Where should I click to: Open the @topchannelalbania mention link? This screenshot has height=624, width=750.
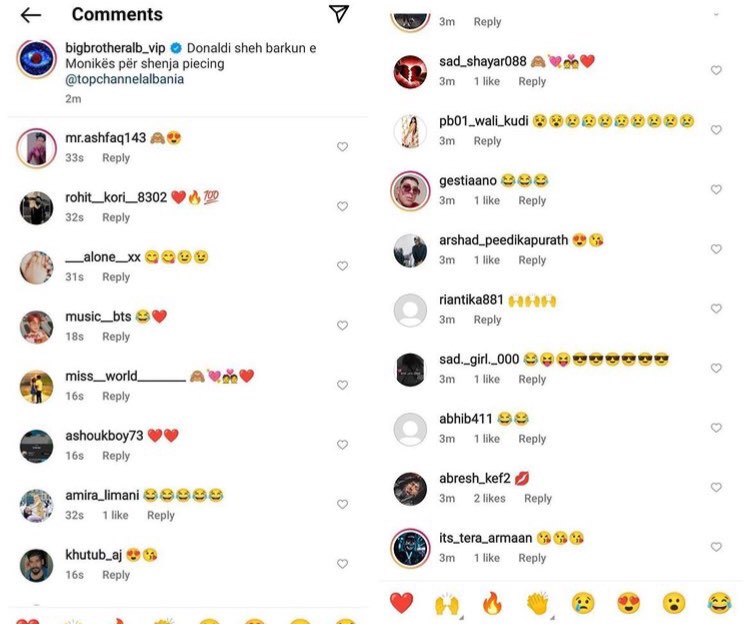[124, 79]
